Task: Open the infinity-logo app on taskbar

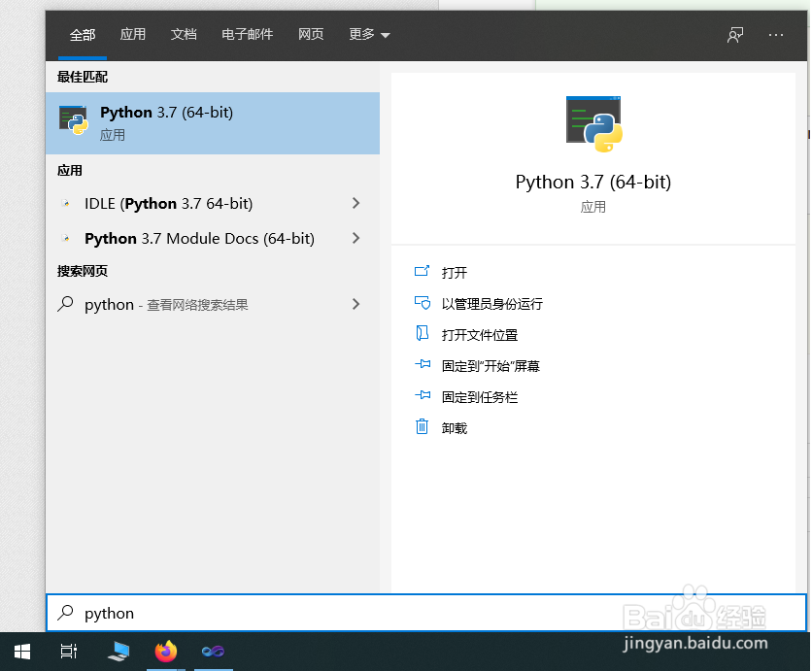Action: tap(213, 652)
